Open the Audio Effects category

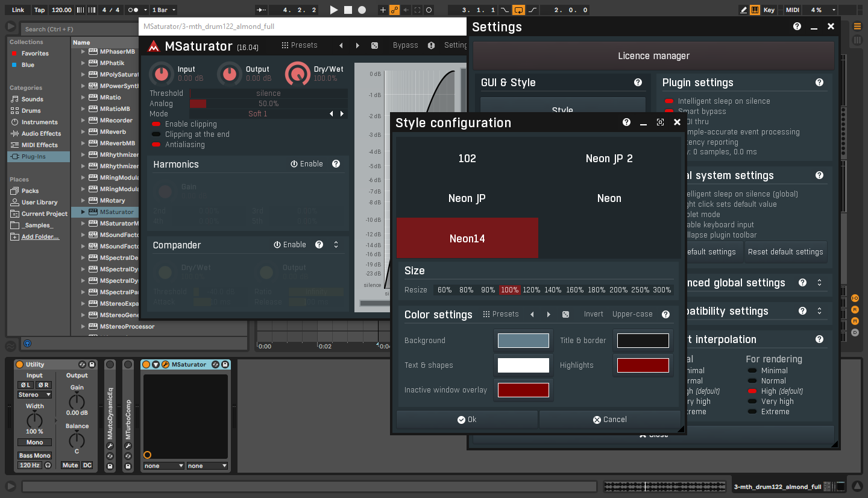(39, 134)
